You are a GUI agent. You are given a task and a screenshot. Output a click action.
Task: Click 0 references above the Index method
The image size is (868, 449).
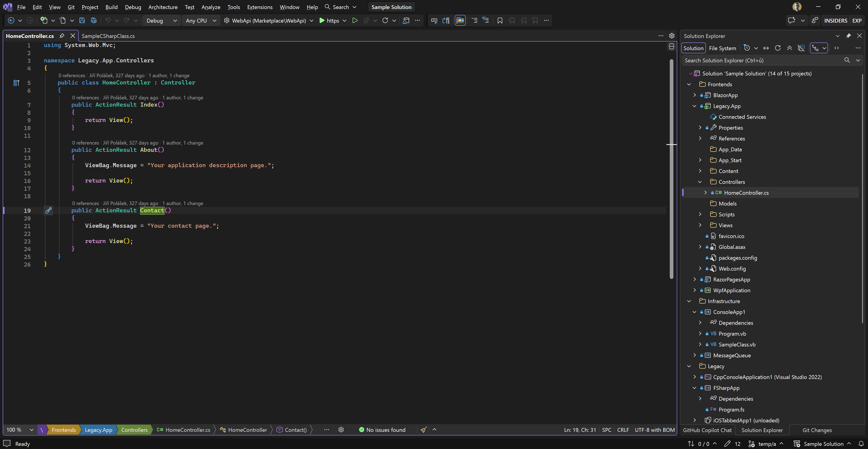click(85, 98)
